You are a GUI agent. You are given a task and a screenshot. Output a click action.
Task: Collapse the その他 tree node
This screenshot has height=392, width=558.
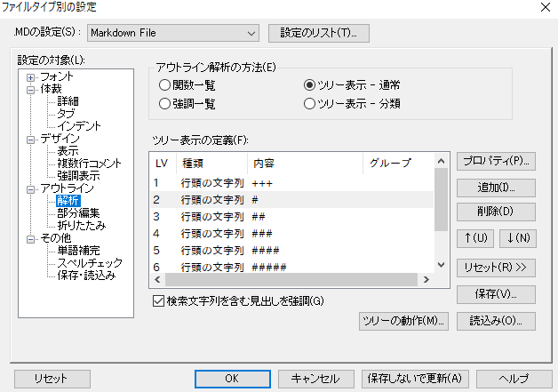tap(30, 239)
